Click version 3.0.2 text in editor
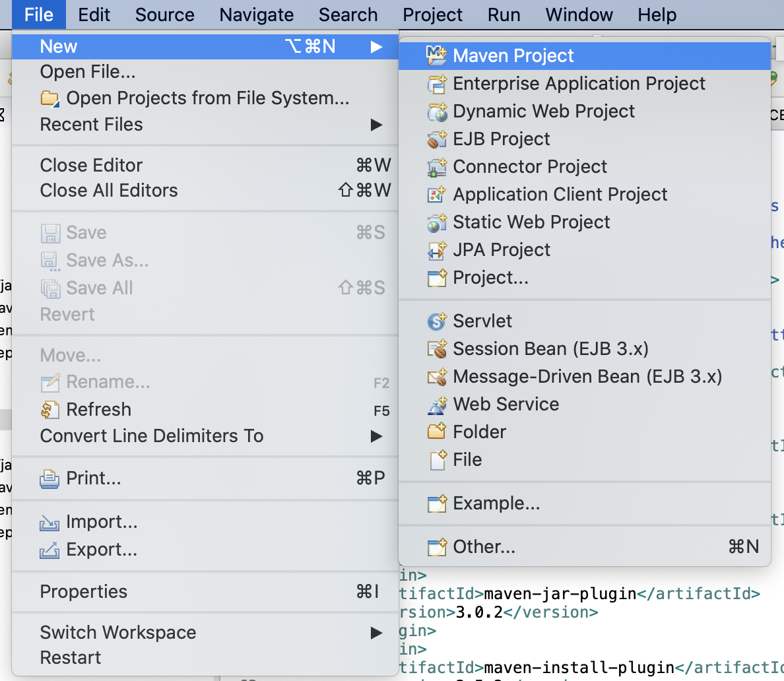Screen dimensions: 784x681 coord(479,612)
